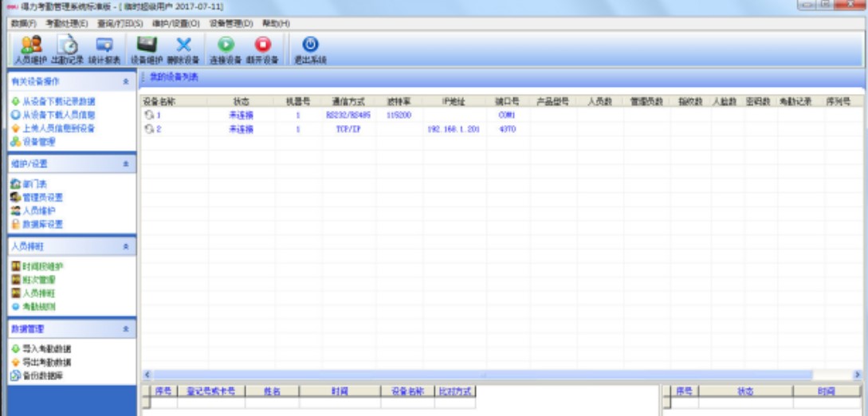Click the 设备维护 toolbar icon
Screen dimensions: 868x416
147,48
